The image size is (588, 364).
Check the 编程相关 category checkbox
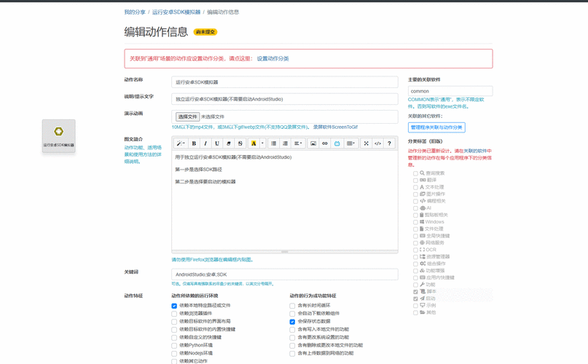click(415, 202)
